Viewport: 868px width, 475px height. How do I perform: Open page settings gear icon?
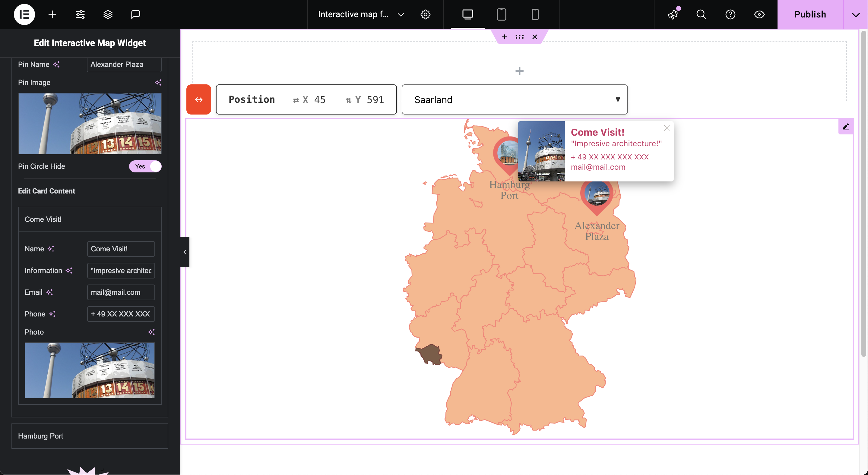(425, 14)
